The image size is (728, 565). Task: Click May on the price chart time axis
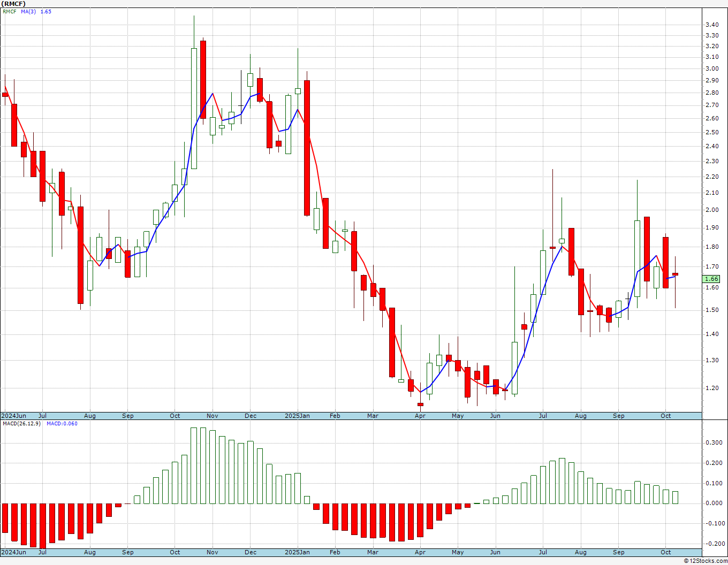pyautogui.click(x=458, y=416)
